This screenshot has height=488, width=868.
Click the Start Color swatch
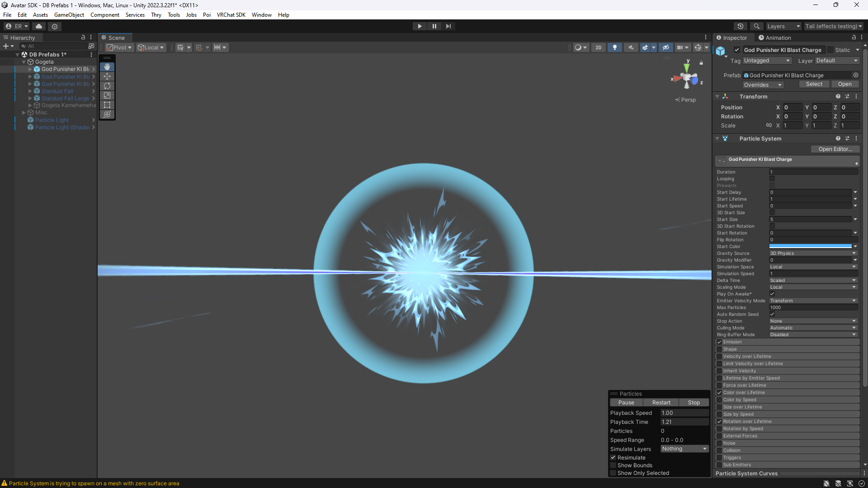click(x=810, y=247)
